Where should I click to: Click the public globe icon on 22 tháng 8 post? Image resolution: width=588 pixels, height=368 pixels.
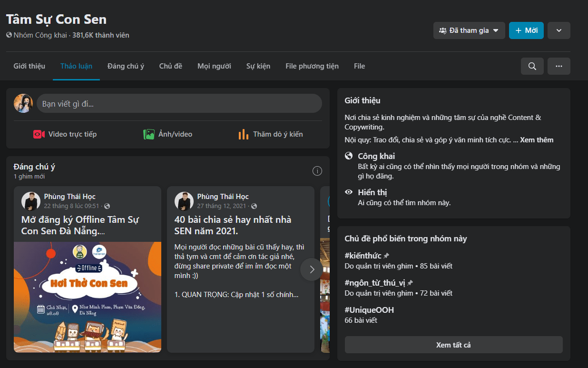[107, 206]
